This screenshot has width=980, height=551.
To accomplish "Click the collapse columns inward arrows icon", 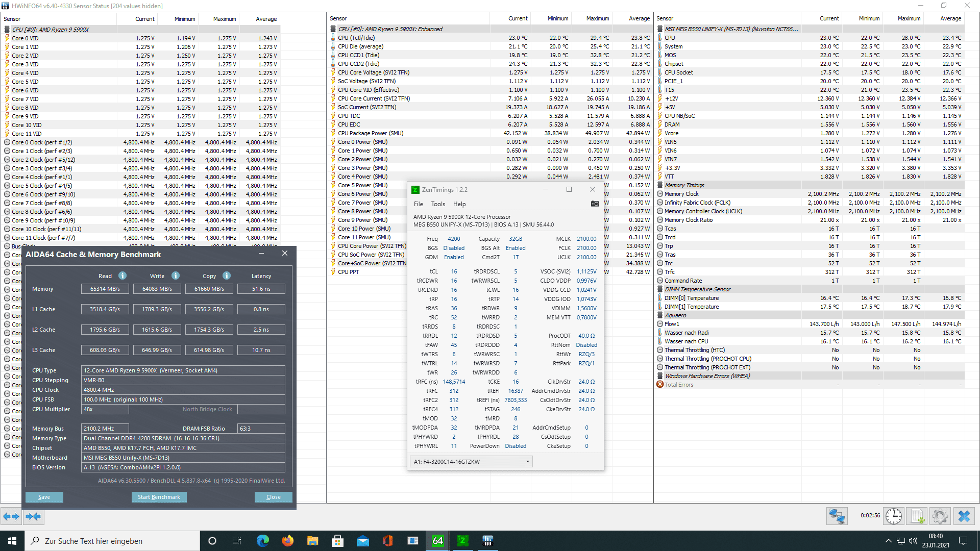I will coord(33,516).
